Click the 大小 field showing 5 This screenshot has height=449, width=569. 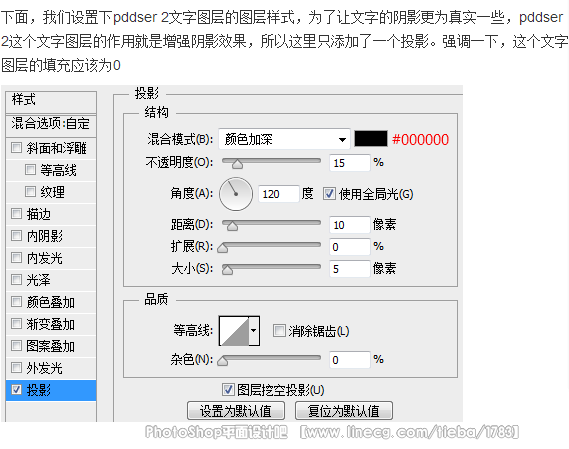tap(349, 269)
